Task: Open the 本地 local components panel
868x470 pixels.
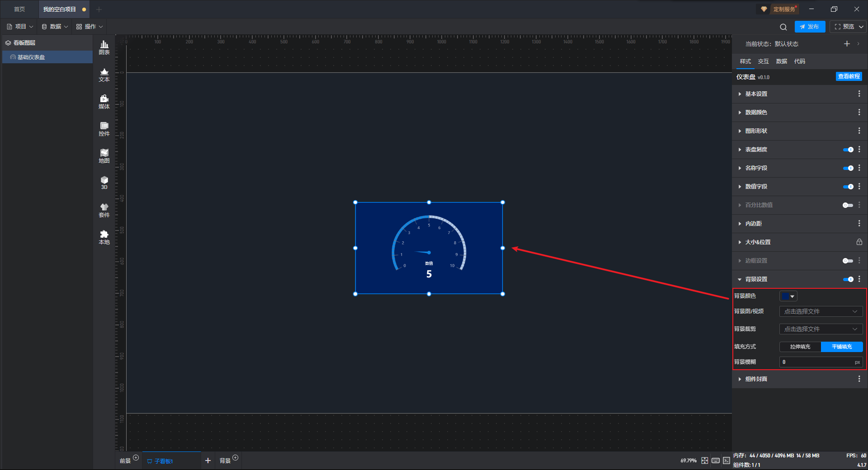Action: [x=104, y=237]
